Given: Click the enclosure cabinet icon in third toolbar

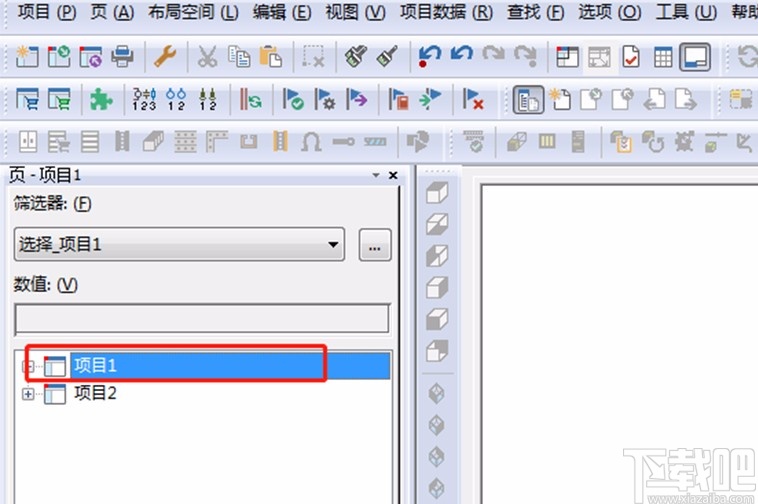Looking at the screenshot, I should (28, 143).
